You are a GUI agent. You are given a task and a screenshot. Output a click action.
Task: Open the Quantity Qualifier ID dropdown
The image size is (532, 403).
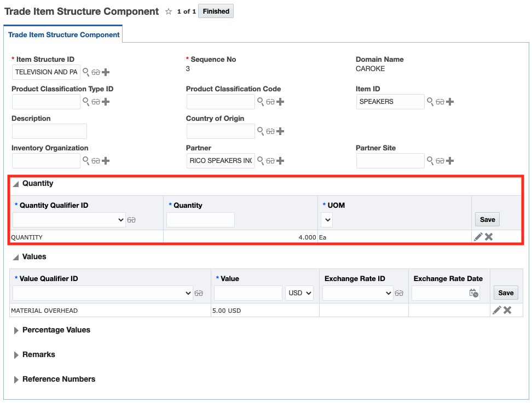click(69, 220)
